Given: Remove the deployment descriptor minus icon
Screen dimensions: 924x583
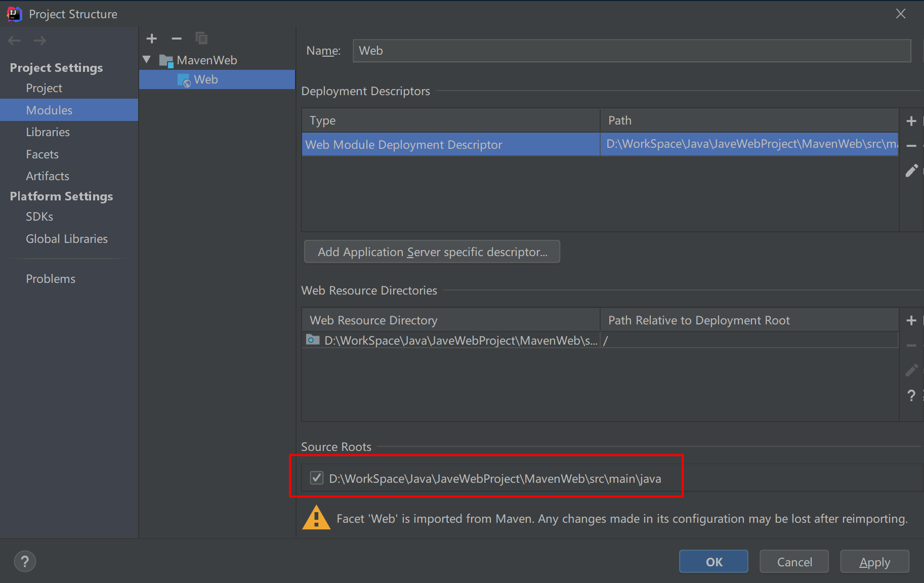Looking at the screenshot, I should point(911,146).
